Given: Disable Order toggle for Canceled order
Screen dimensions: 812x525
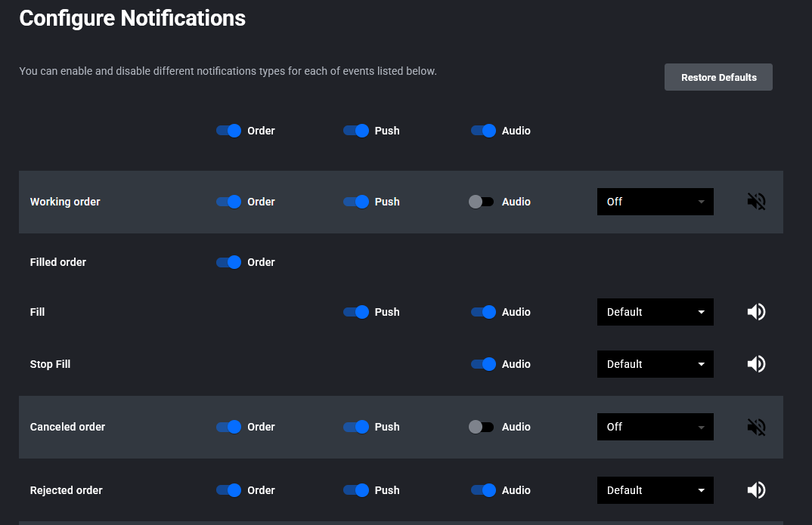Looking at the screenshot, I should [x=228, y=427].
